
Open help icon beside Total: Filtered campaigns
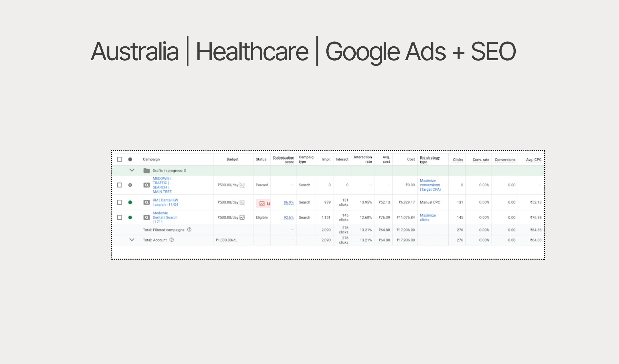pos(189,230)
